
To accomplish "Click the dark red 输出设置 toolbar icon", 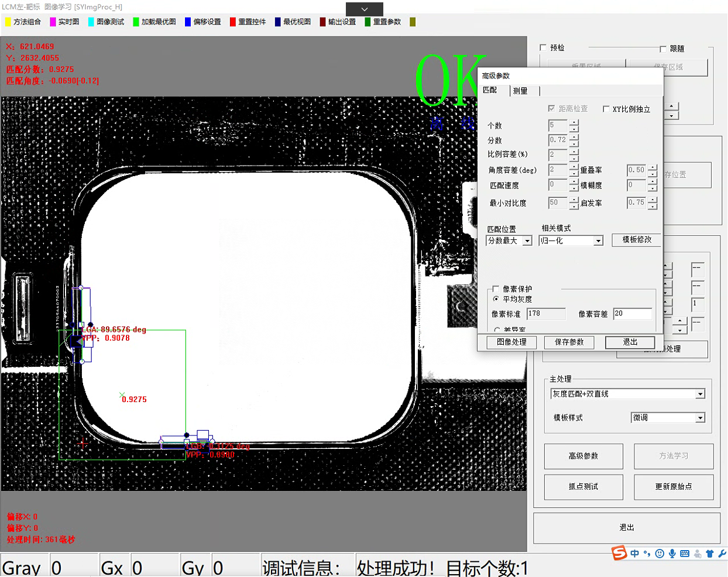I will coord(323,22).
